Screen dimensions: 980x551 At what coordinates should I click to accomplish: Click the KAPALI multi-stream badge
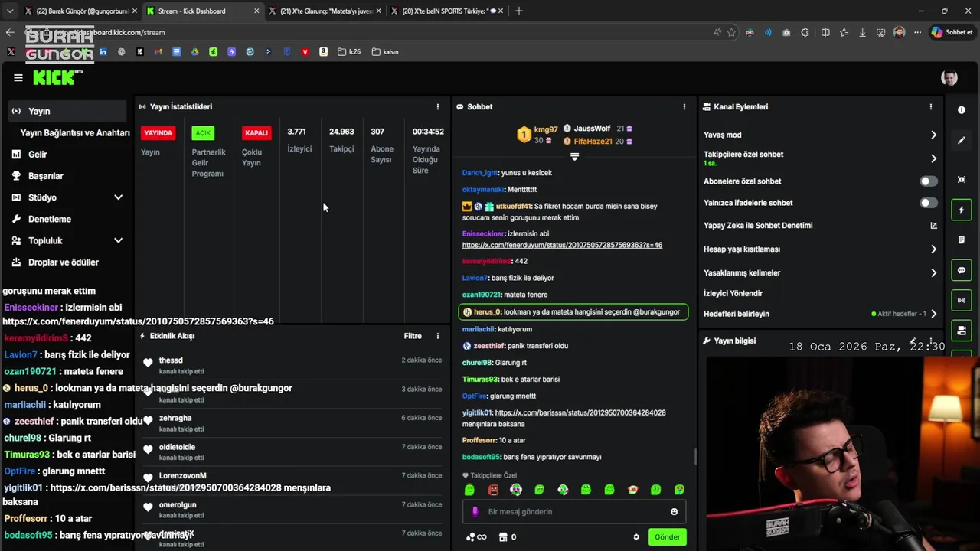tap(256, 133)
